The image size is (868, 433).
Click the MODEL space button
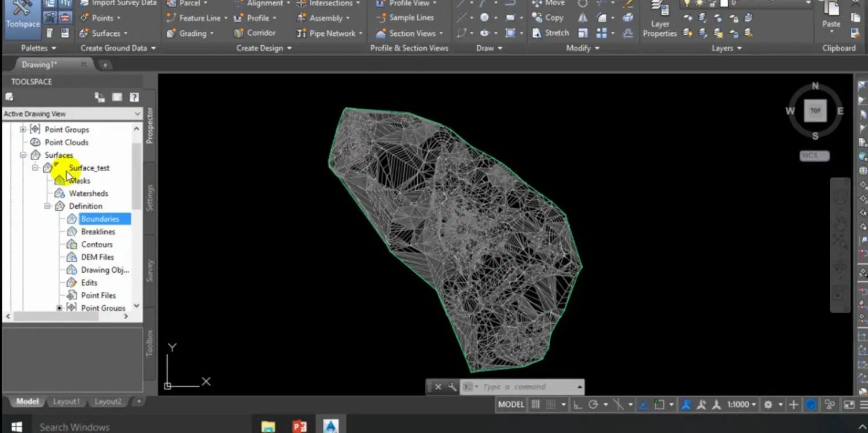(511, 405)
